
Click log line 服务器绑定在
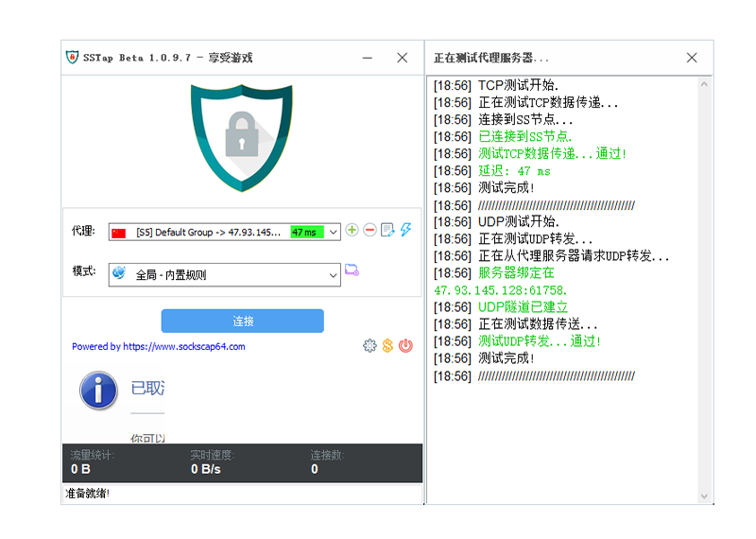(516, 273)
